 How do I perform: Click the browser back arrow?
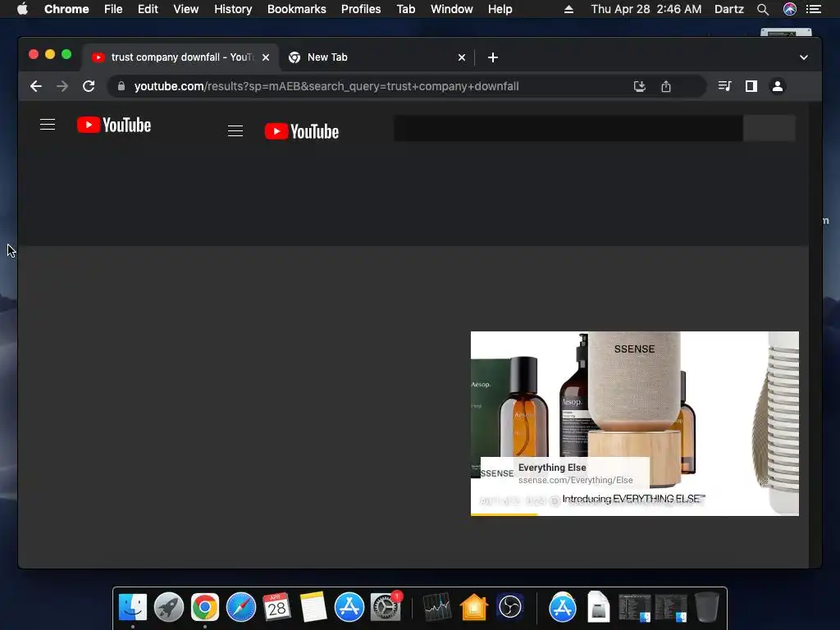coord(36,86)
